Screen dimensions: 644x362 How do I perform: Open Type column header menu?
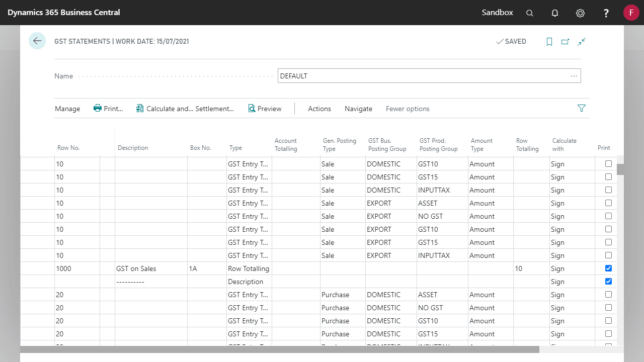pyautogui.click(x=235, y=148)
